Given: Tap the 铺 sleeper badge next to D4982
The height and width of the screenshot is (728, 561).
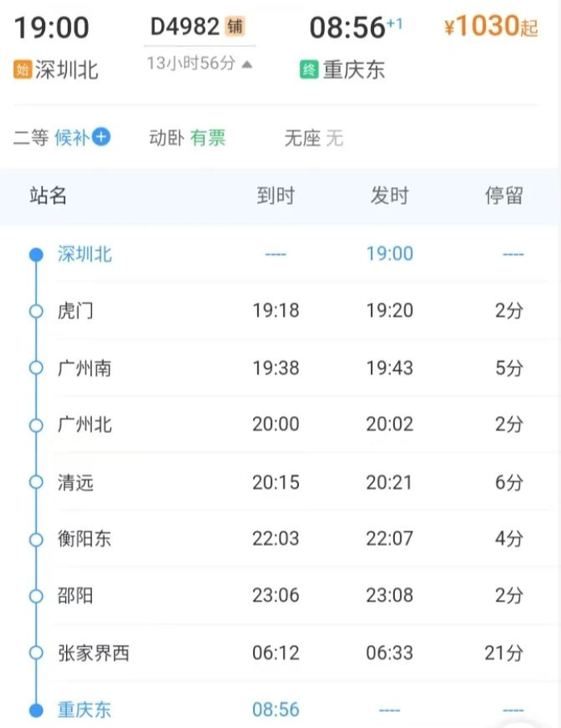Looking at the screenshot, I should point(235,27).
